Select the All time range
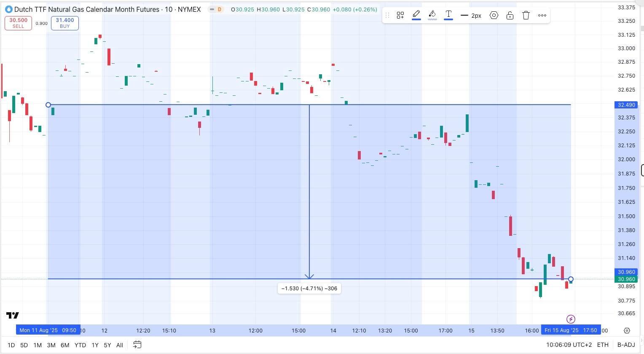Screen dimensions: 644x354 point(120,345)
